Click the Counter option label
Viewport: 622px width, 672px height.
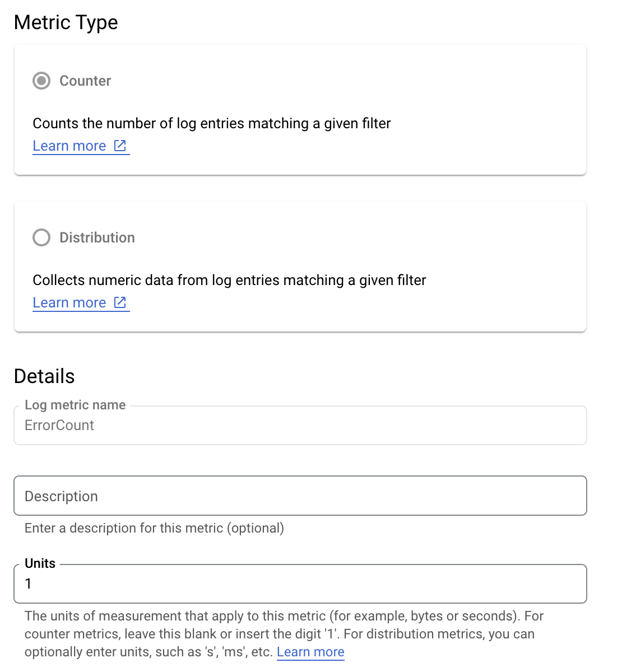coord(85,81)
